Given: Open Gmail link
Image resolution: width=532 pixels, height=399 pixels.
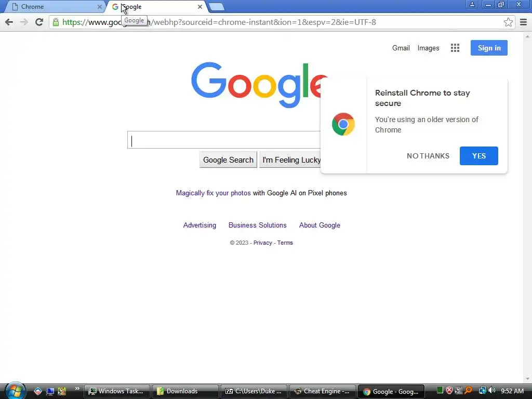Looking at the screenshot, I should pos(401,48).
